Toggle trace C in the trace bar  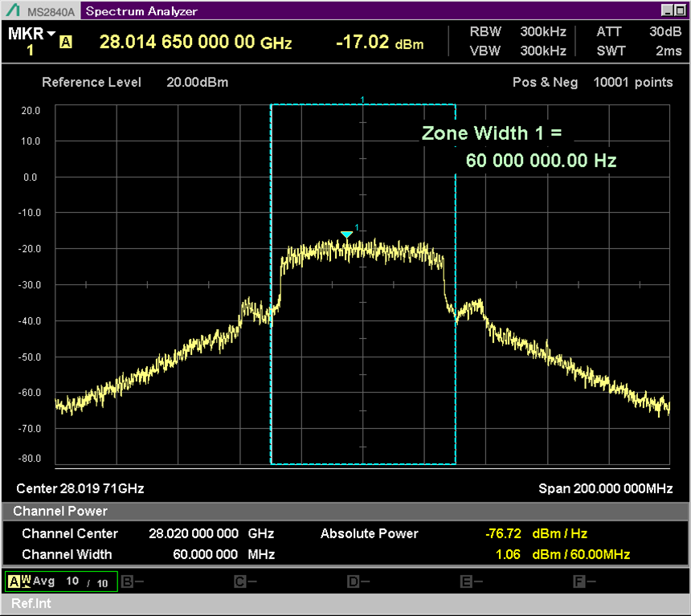[x=239, y=581]
